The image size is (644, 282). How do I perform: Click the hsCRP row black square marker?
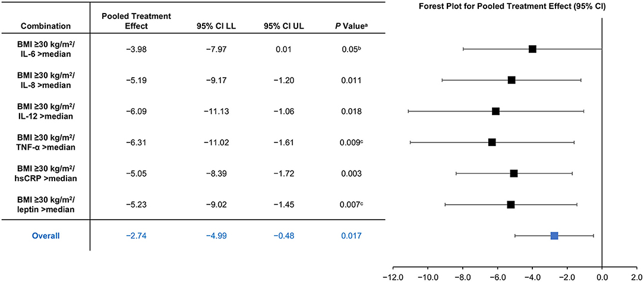pyautogui.click(x=514, y=173)
